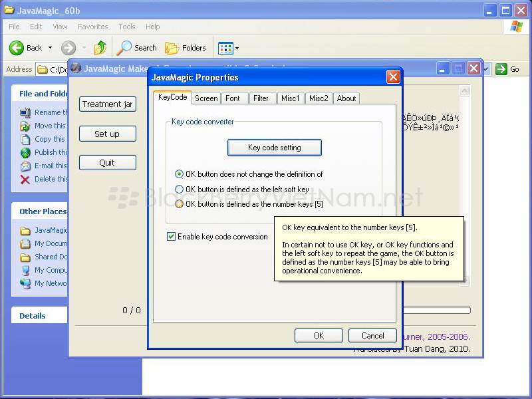
Task: Toggle the Folders pane button
Action: [x=186, y=48]
